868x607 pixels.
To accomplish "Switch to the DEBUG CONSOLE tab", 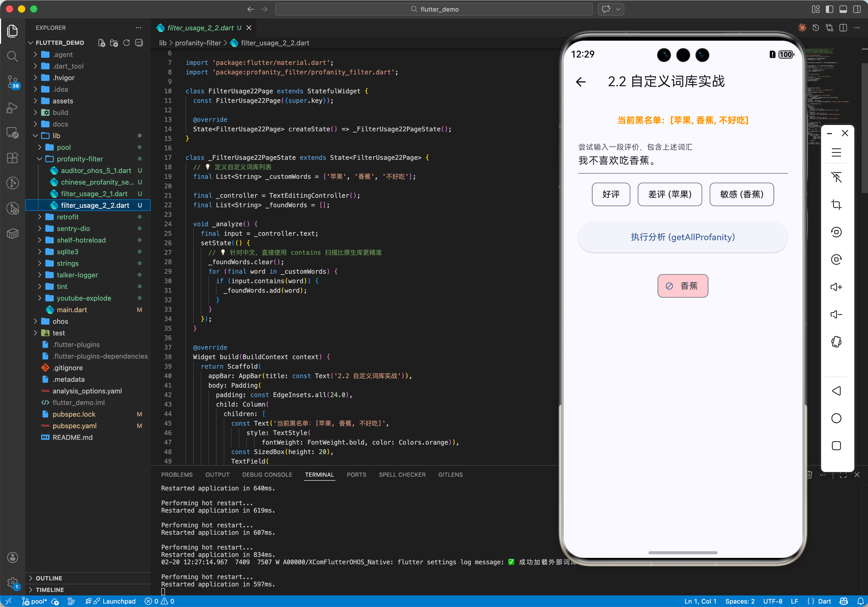I will tap(267, 475).
